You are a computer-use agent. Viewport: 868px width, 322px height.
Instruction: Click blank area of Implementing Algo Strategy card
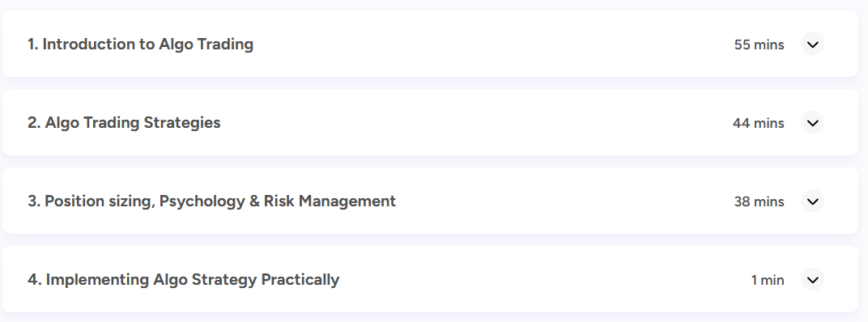point(542,280)
